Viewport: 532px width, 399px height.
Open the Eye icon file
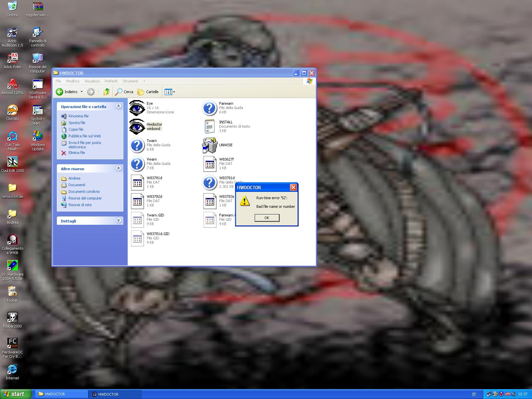[137, 108]
